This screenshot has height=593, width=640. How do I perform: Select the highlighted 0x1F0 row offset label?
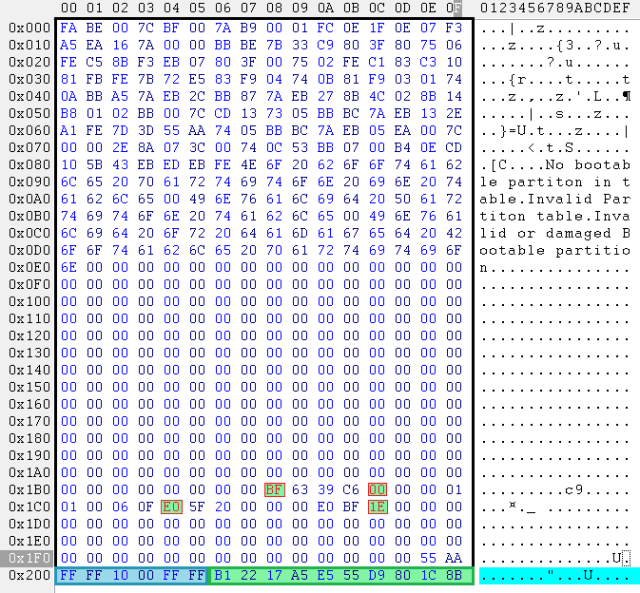[x=29, y=558]
